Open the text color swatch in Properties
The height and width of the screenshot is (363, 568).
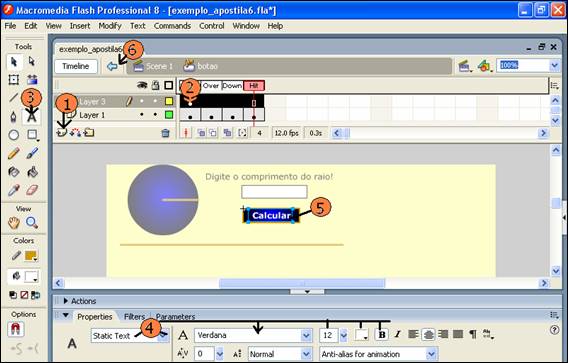tap(361, 335)
